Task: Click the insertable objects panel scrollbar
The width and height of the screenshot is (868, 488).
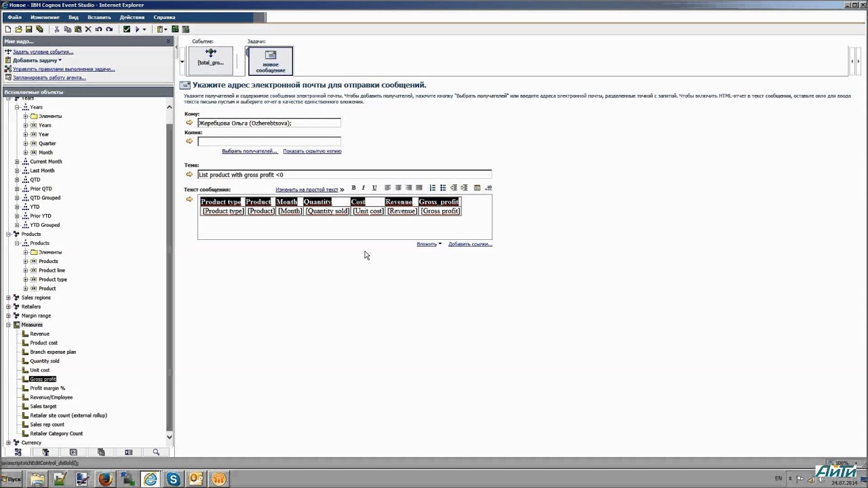Action: (170, 271)
